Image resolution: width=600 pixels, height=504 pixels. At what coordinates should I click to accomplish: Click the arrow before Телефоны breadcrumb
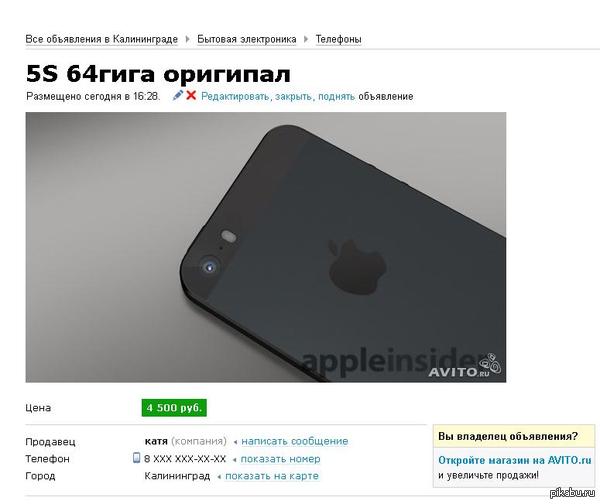coord(306,39)
